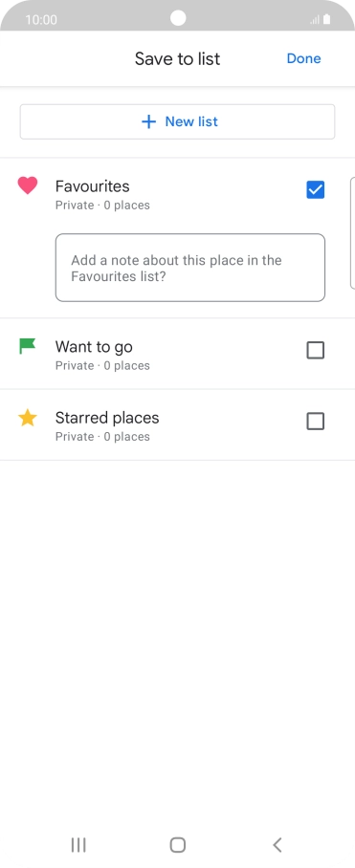The height and width of the screenshot is (868, 355).
Task: Tap Done to save selection
Action: tap(303, 58)
